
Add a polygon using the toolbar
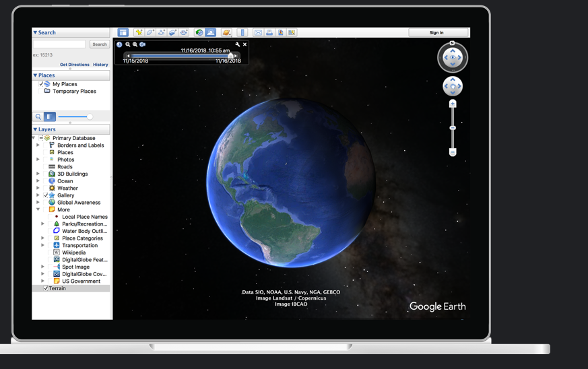(x=150, y=32)
